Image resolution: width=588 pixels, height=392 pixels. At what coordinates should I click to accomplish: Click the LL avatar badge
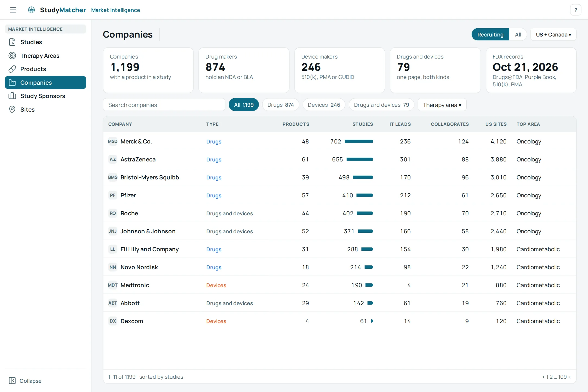pyautogui.click(x=113, y=249)
